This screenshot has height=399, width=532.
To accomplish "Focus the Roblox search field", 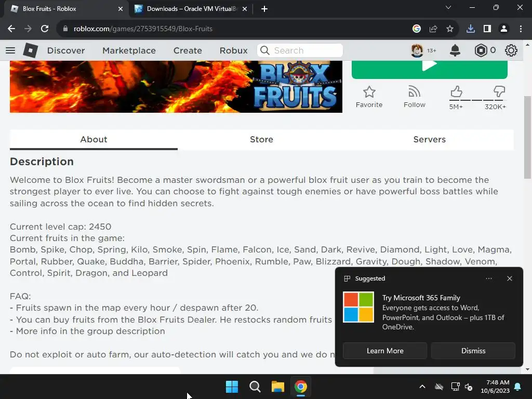I will coord(300,50).
